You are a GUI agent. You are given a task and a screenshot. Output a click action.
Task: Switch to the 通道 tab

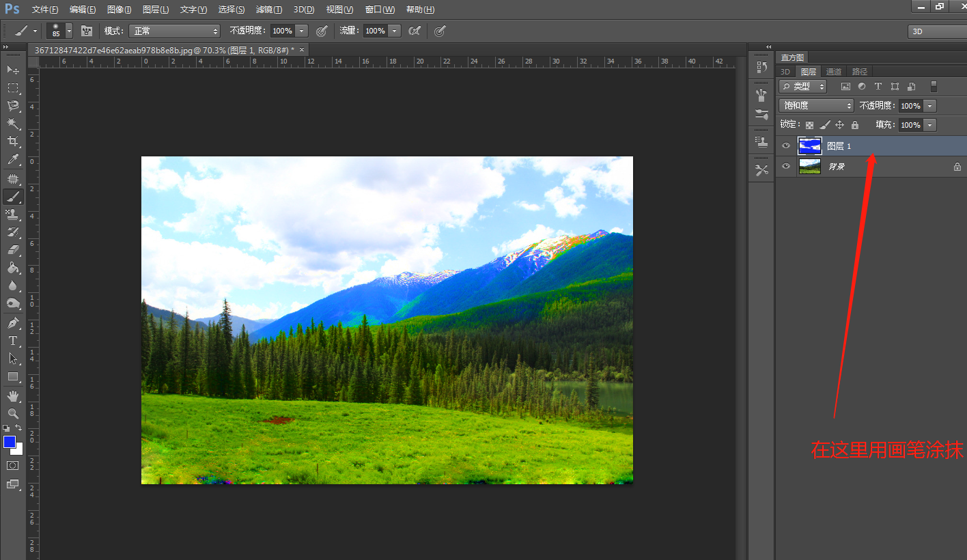tap(833, 72)
